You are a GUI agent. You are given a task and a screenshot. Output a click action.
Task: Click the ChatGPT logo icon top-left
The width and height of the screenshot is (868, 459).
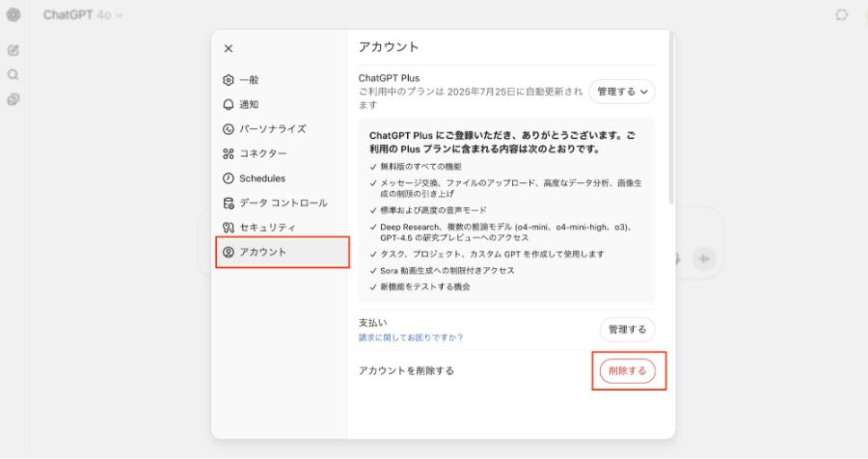pos(14,15)
